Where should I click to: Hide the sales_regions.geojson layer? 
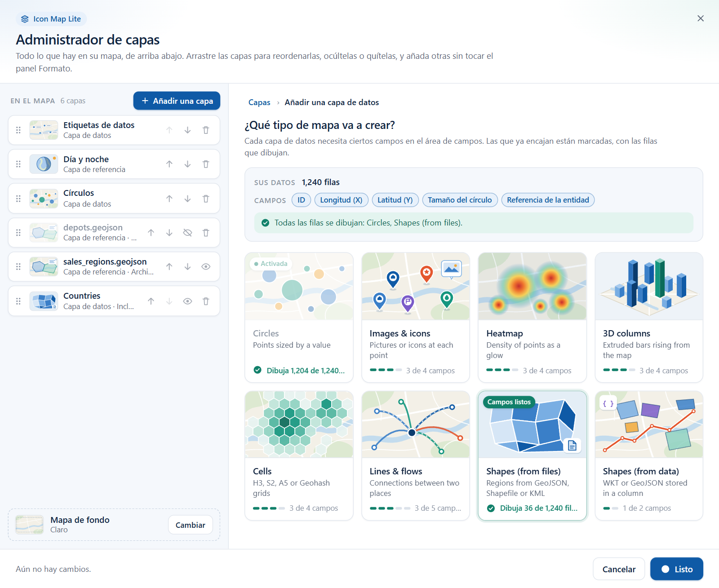[206, 267]
